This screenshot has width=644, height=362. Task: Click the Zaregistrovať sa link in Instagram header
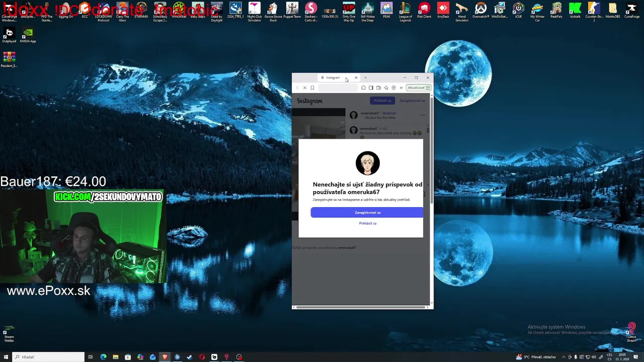[412, 101]
